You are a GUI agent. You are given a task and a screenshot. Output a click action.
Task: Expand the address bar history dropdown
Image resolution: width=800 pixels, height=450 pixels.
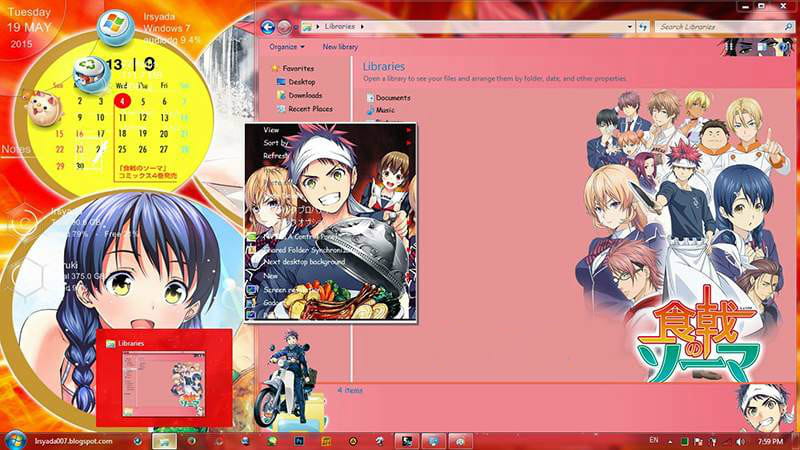[629, 27]
